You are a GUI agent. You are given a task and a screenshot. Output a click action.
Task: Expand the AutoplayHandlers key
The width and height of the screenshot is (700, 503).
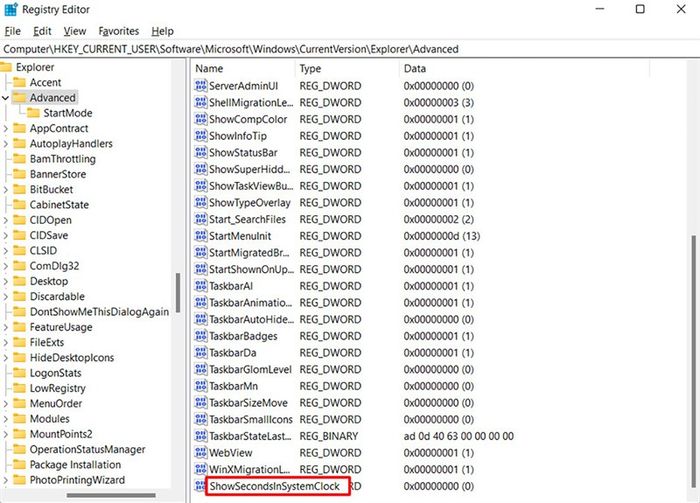click(5, 144)
